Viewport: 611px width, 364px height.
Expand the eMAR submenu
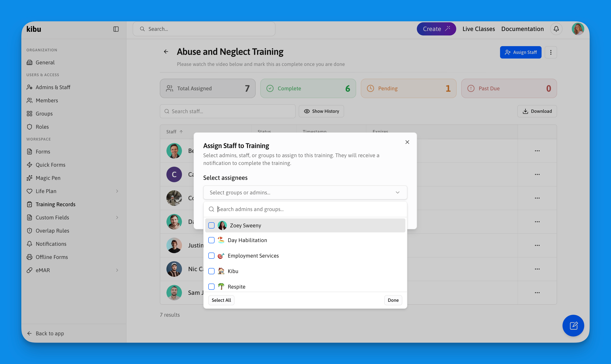pos(117,270)
